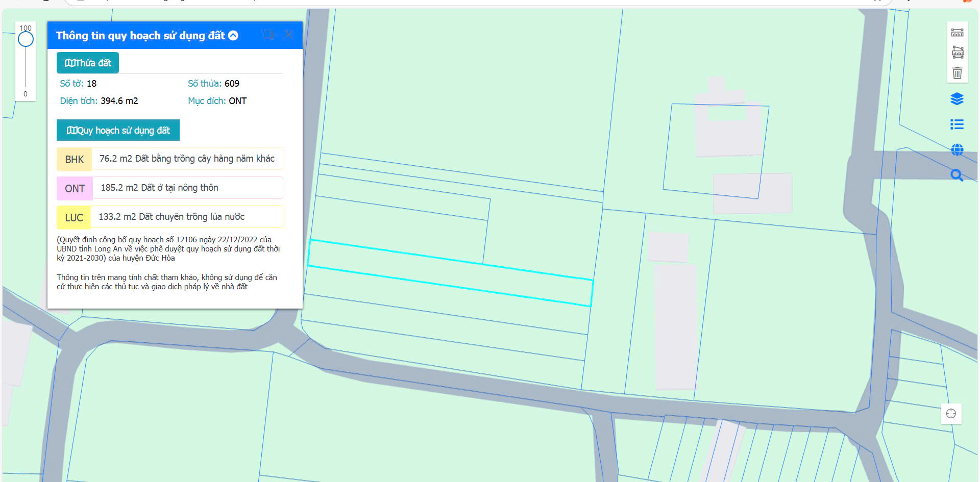The image size is (980, 482).
Task: Open the map layers stack icon
Action: 957,99
